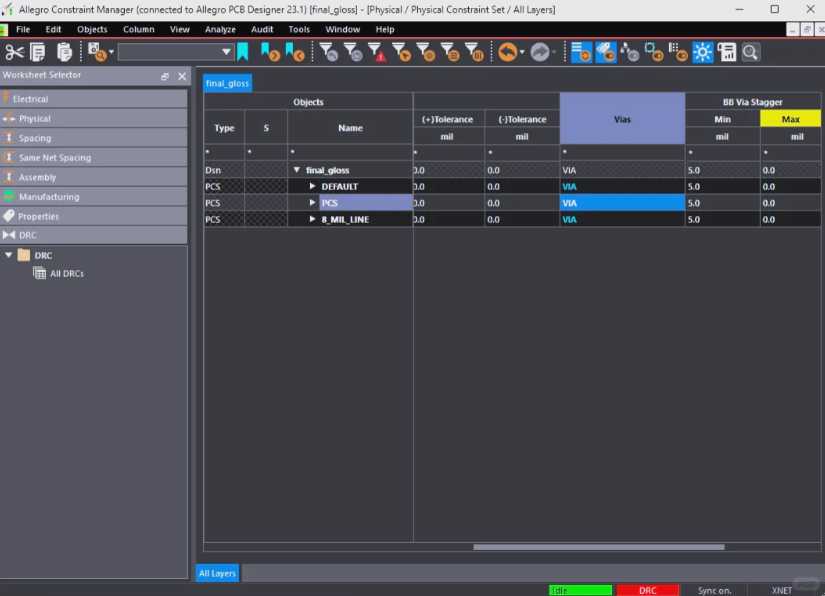Click the net hierarchy toolbar icon
This screenshot has height=596, width=825.
[x=629, y=52]
